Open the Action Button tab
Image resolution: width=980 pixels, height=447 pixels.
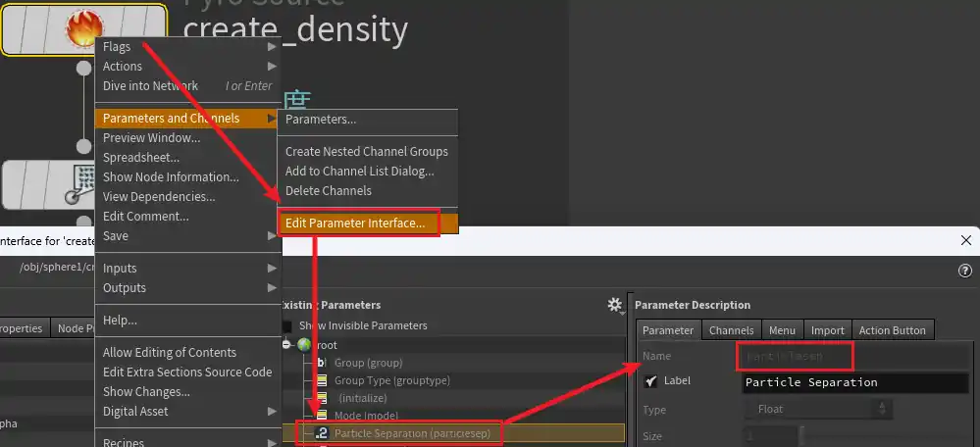click(893, 330)
